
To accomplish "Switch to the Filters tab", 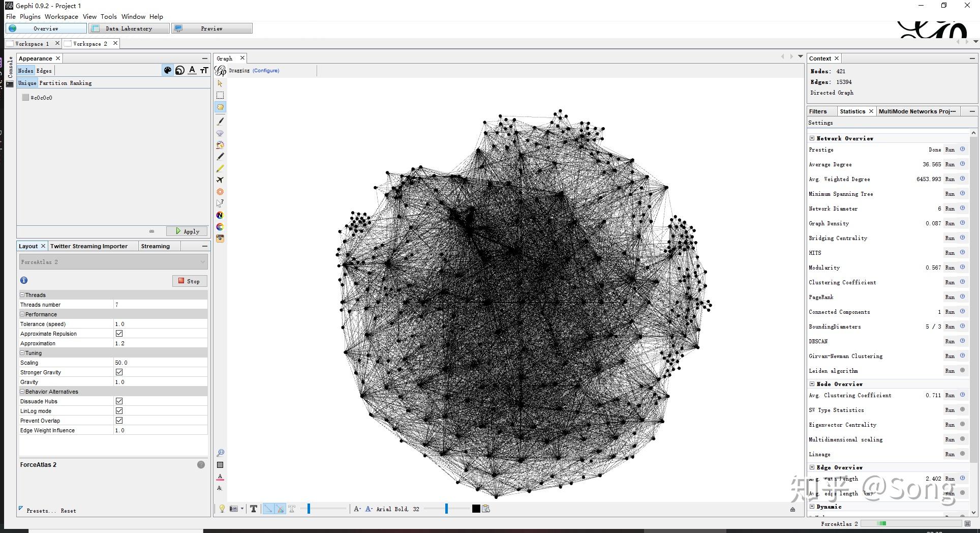I will coord(818,111).
